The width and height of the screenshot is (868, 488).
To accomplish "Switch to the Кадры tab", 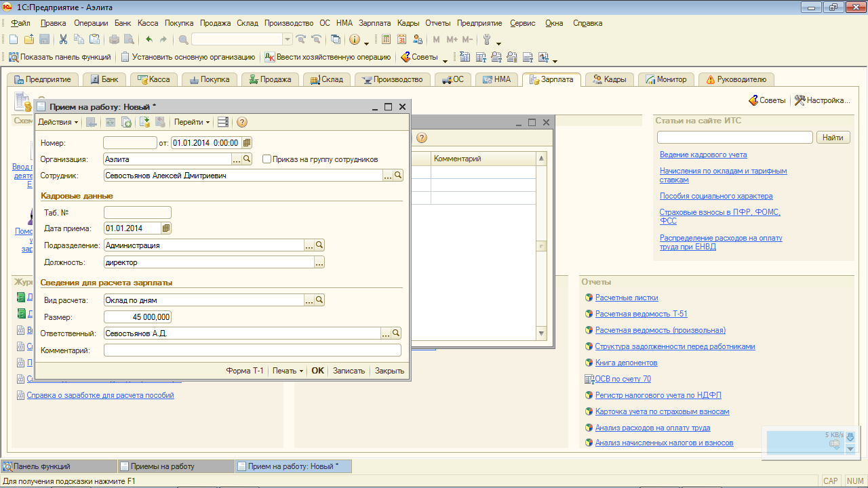I will point(610,79).
